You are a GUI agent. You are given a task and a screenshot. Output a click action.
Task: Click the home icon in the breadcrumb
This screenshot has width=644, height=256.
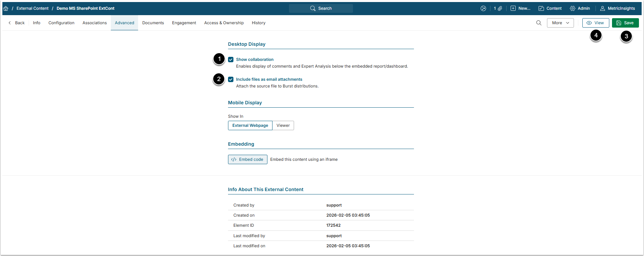click(6, 8)
